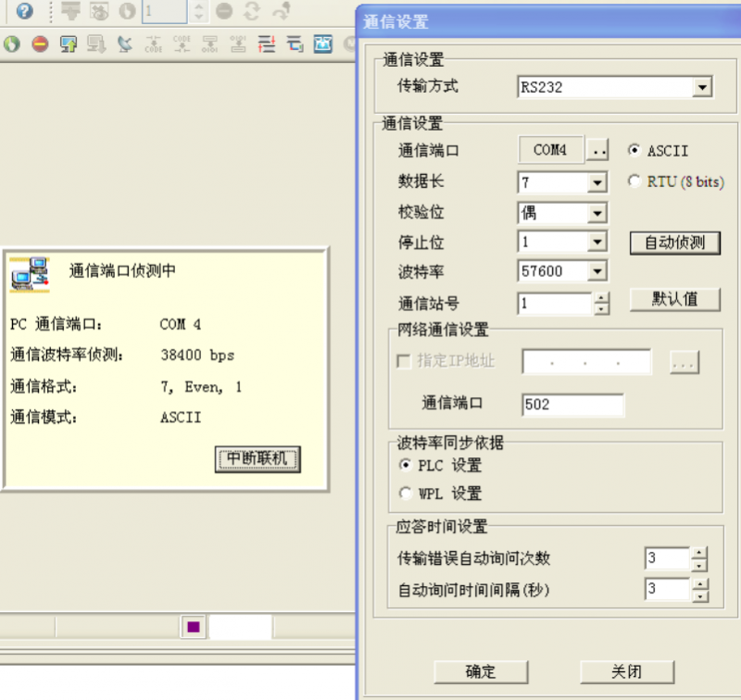Increase 传输错误自动询问次数 with up arrow

[699, 552]
